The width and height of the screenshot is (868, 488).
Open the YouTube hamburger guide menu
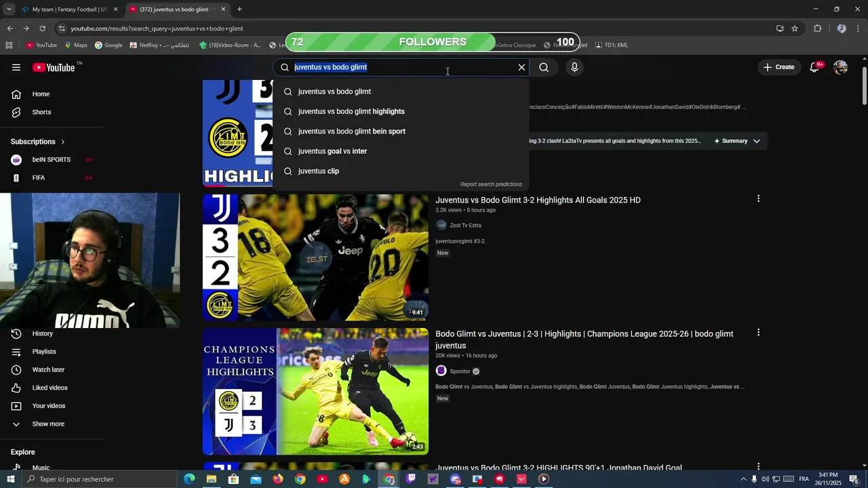tap(16, 67)
